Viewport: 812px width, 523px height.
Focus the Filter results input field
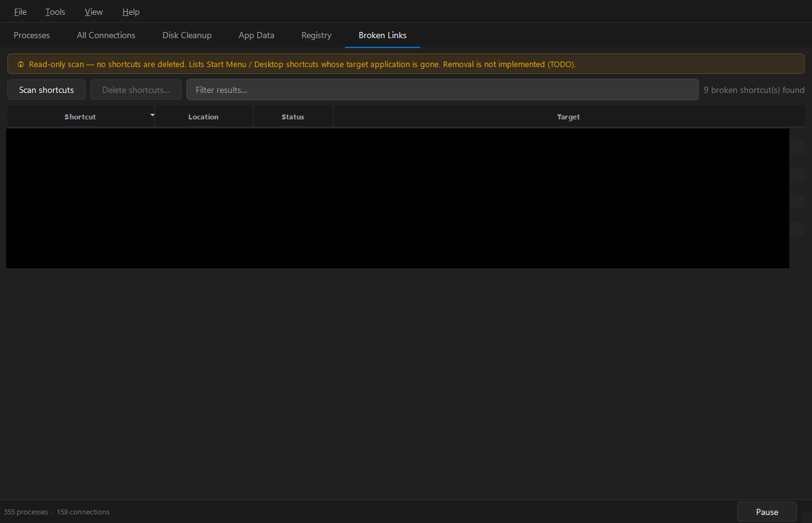(442, 90)
